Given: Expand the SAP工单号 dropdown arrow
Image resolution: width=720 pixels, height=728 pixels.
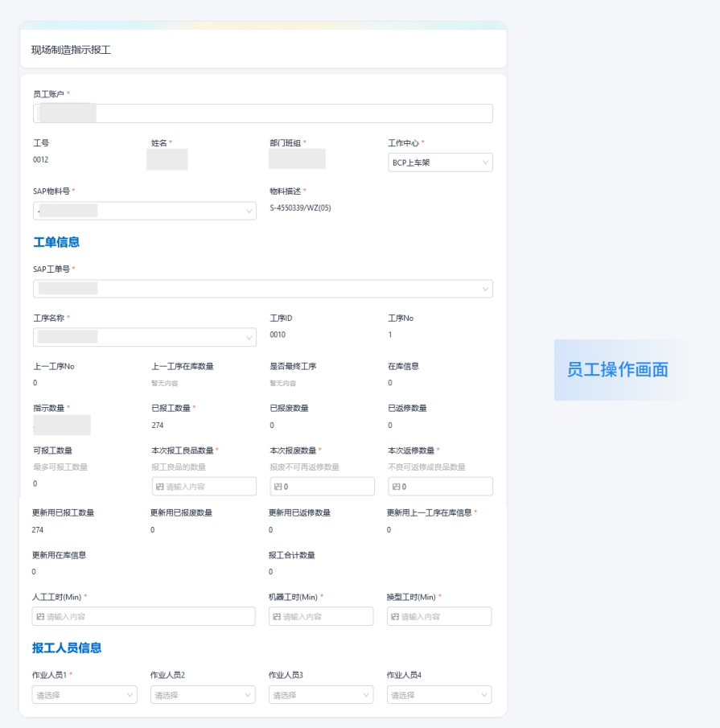Looking at the screenshot, I should [485, 289].
